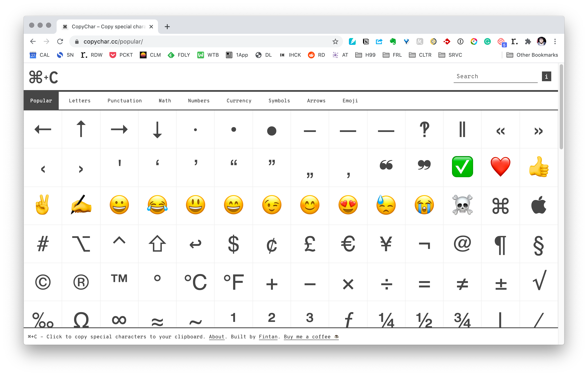Click the red heart emoji
The image size is (588, 376).
click(500, 167)
